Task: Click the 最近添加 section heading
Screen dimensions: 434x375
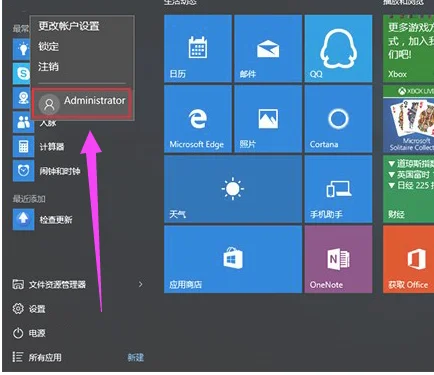Action: point(29,199)
